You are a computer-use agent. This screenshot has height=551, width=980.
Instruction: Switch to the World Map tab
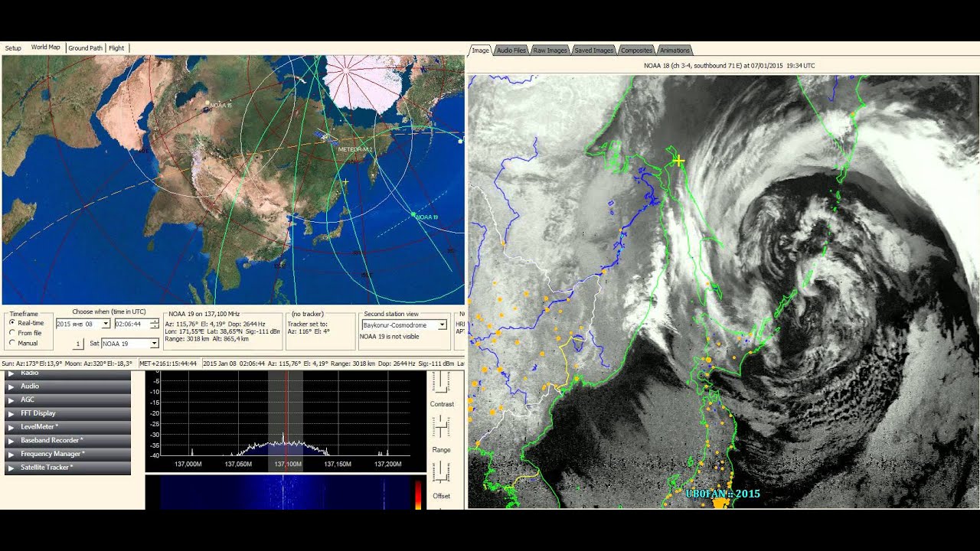coord(45,47)
